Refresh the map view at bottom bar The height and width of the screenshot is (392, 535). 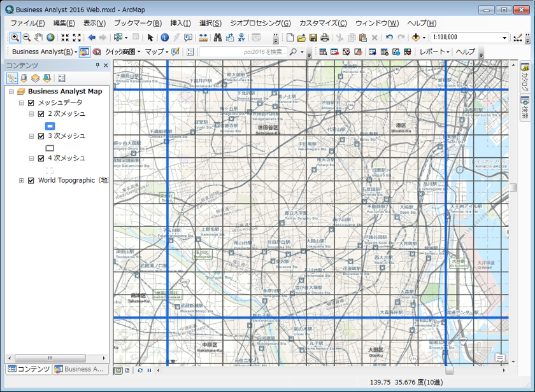tap(140, 370)
